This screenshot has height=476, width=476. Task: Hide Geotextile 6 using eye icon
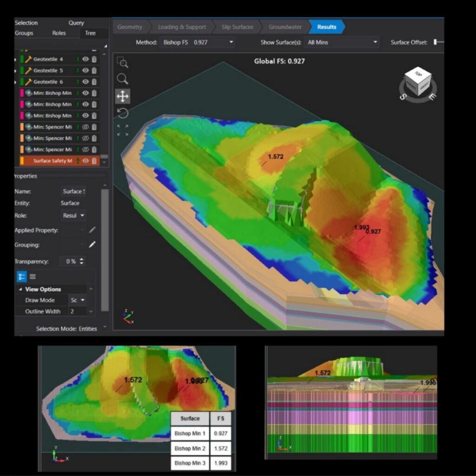click(86, 82)
